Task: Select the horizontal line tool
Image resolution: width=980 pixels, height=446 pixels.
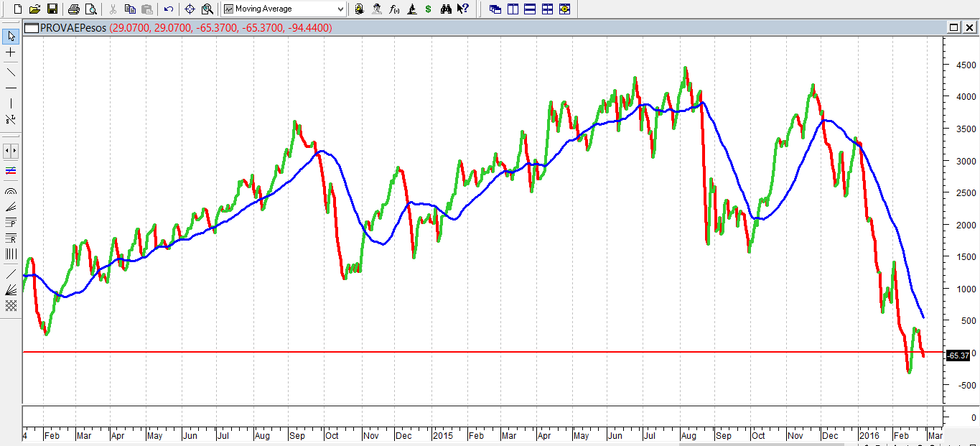Action: (x=11, y=88)
